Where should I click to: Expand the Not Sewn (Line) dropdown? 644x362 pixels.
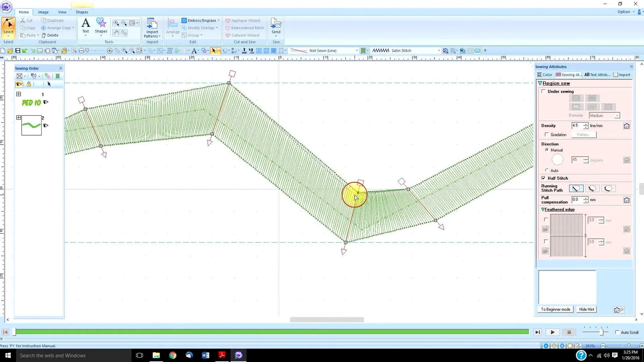coord(357,50)
